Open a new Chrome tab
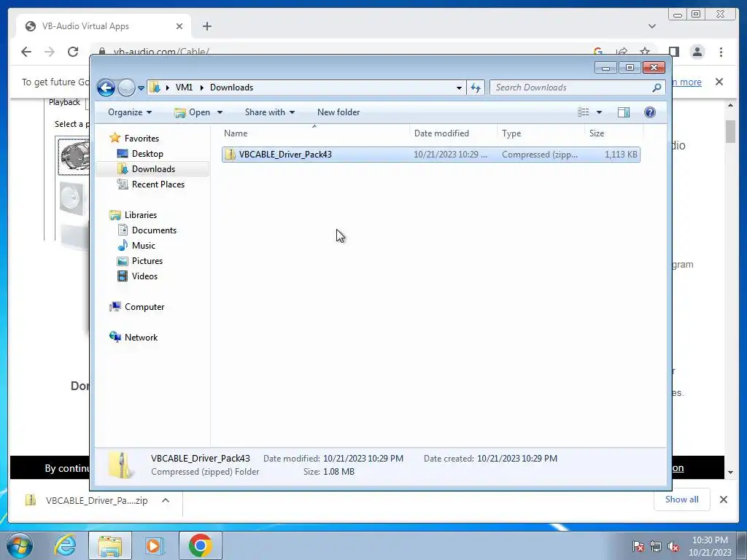Image resolution: width=747 pixels, height=560 pixels. pyautogui.click(x=206, y=26)
